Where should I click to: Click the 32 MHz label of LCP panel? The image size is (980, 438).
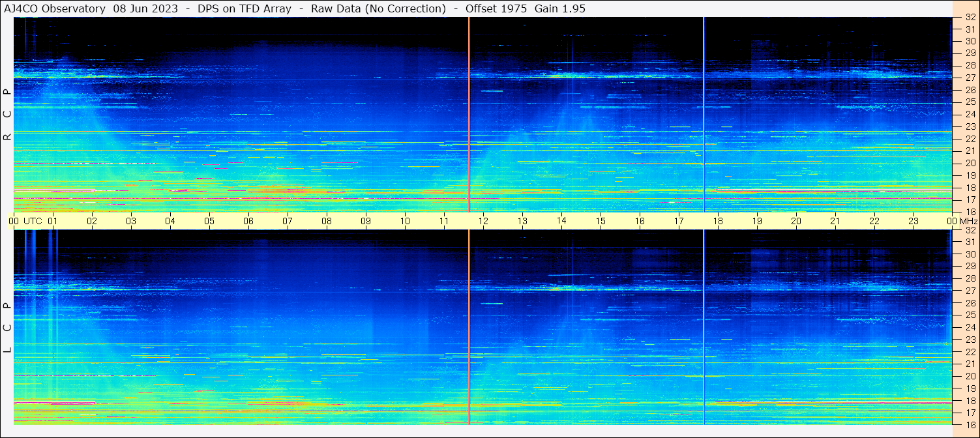970,230
